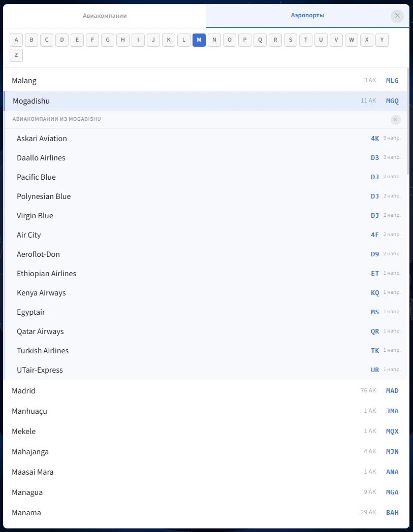The height and width of the screenshot is (532, 413).
Task: Close the airports dialog with the X icon
Action: tap(397, 16)
